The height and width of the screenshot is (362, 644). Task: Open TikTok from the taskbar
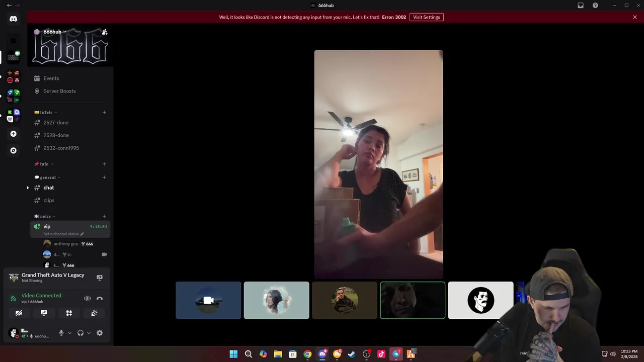pyautogui.click(x=381, y=354)
